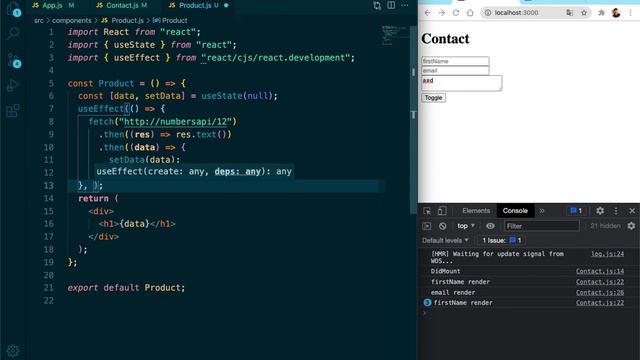Click line number 13 in the gutter

coord(49,186)
